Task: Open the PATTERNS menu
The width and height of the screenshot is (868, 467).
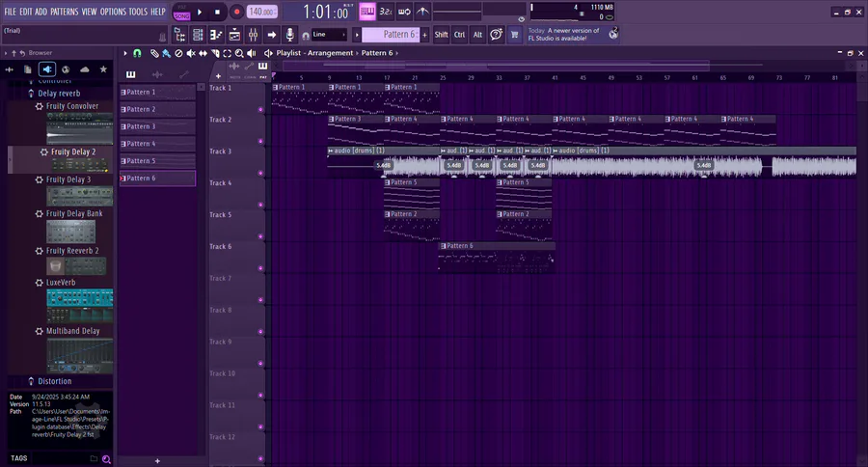Action: (65, 11)
